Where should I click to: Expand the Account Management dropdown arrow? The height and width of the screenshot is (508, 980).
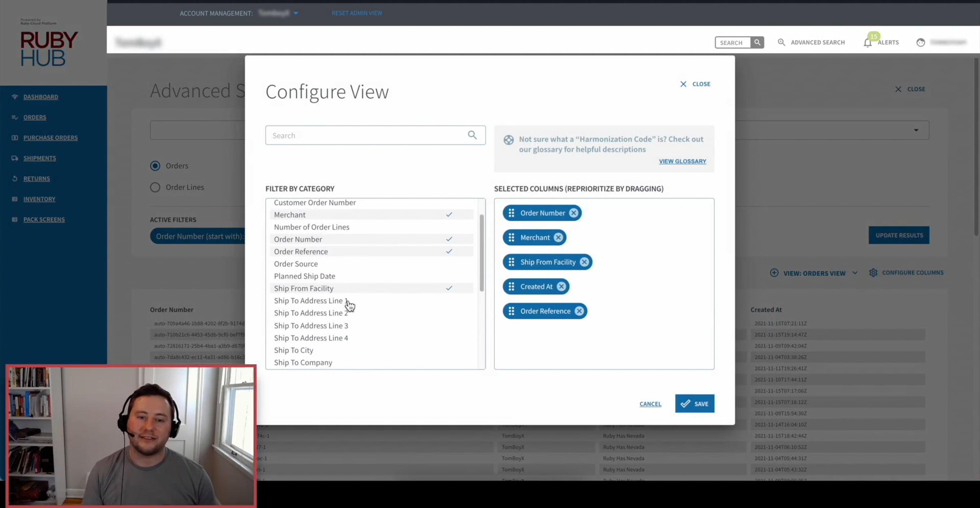(296, 13)
